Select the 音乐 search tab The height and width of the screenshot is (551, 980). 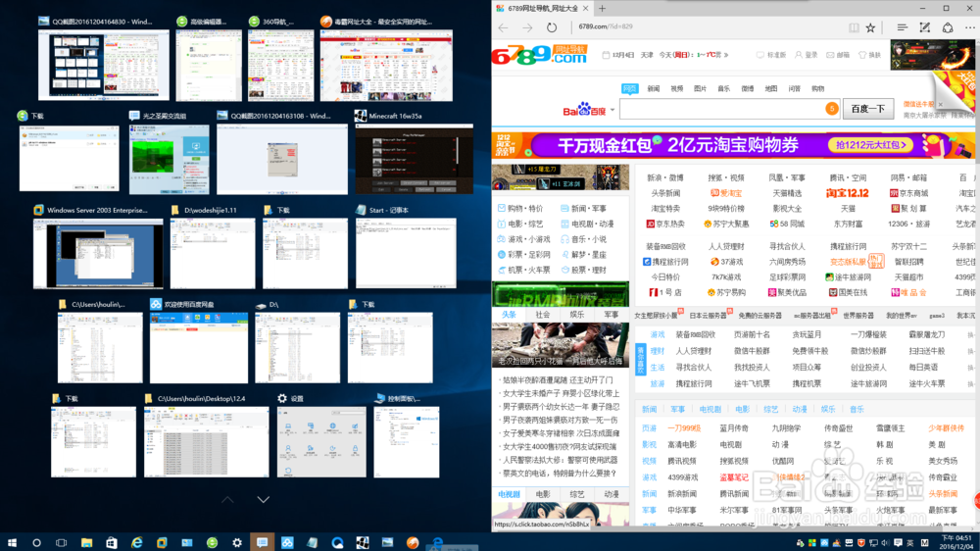click(x=724, y=89)
